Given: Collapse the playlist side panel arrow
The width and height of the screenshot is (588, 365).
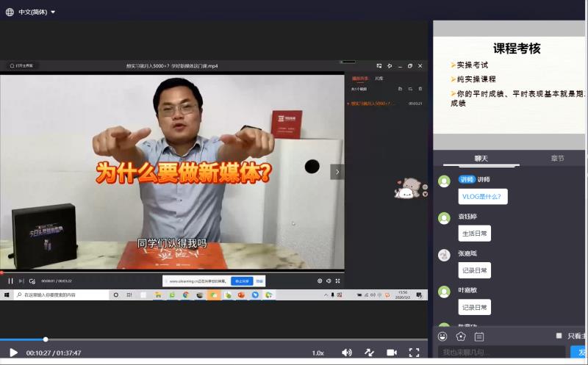Looking at the screenshot, I should (337, 172).
